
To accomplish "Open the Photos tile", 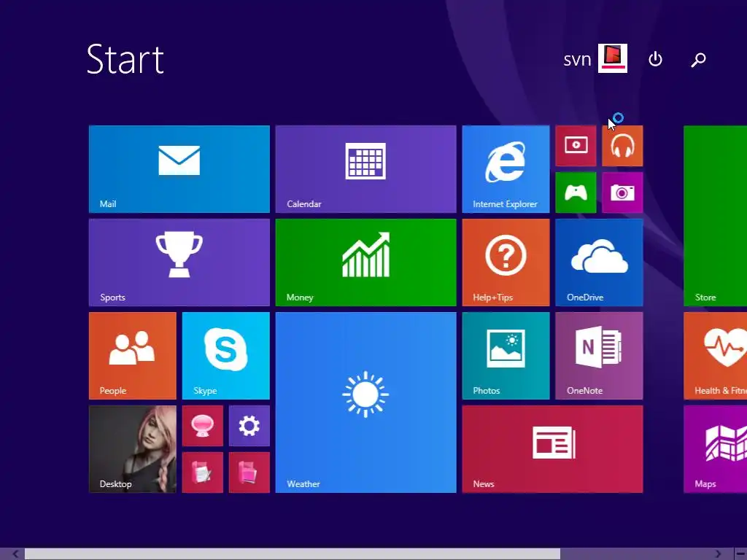I will coord(506,356).
